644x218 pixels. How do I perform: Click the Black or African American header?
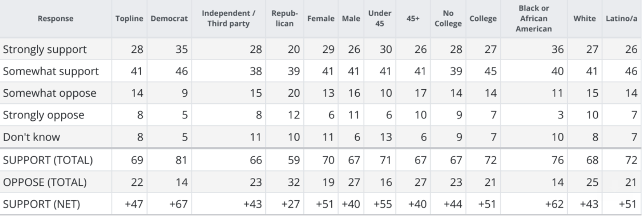(534, 19)
